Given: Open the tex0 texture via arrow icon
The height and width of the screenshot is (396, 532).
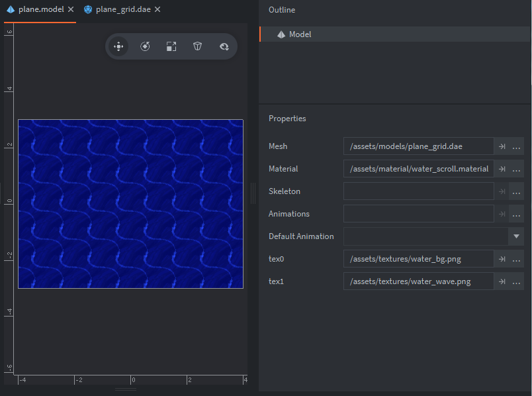Looking at the screenshot, I should click(x=502, y=259).
